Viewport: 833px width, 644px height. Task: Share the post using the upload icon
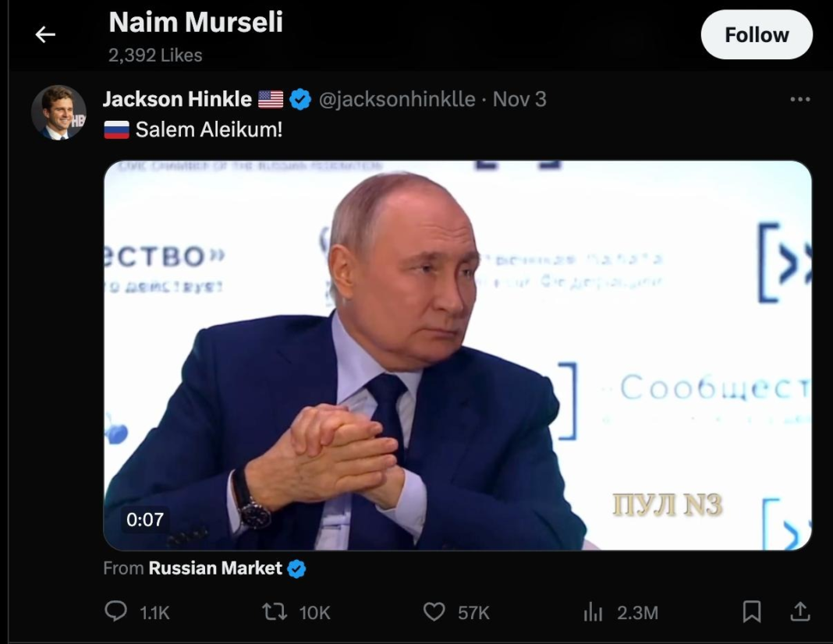click(x=799, y=612)
